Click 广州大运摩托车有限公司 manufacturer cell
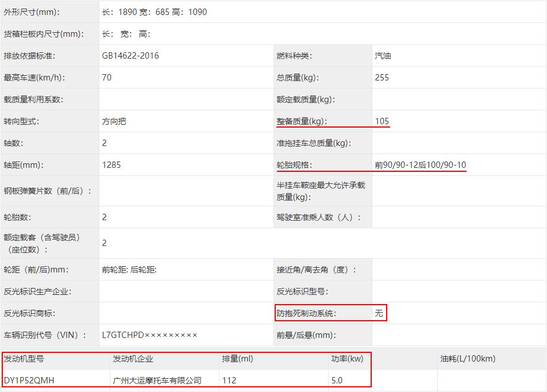Screen dimensions: 547x392 (x=155, y=380)
